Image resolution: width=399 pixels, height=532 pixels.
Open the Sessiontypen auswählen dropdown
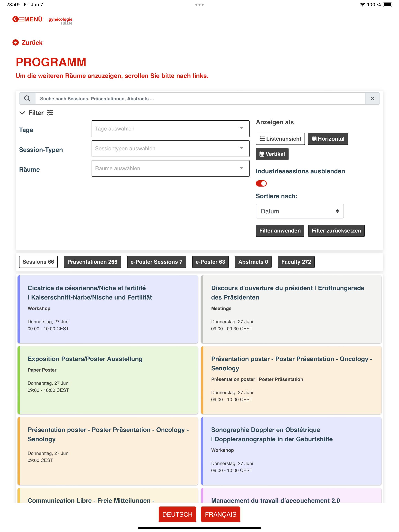[x=170, y=149]
